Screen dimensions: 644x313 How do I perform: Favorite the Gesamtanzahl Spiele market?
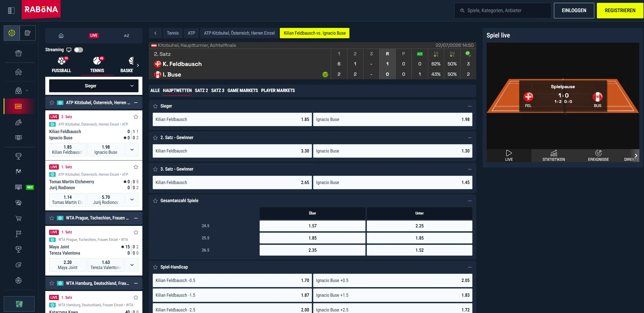(x=155, y=201)
